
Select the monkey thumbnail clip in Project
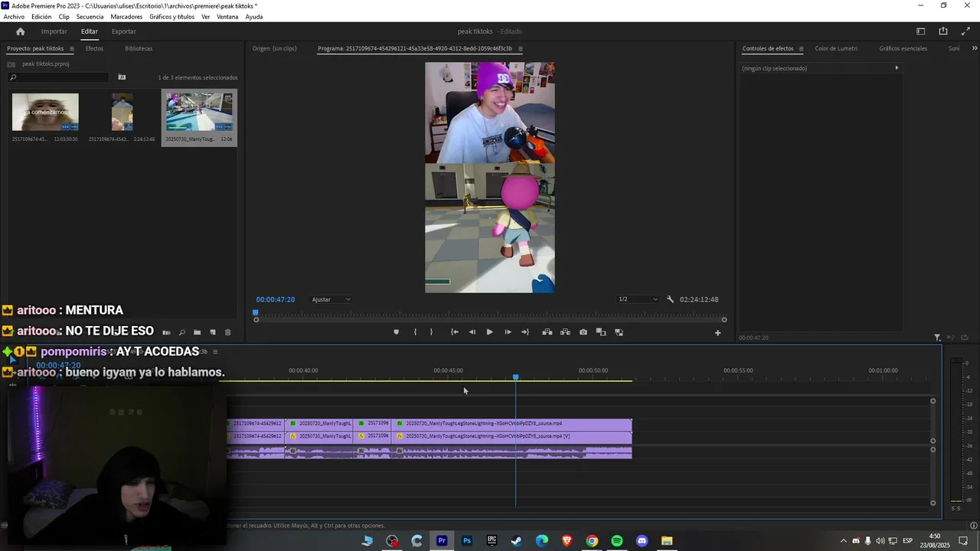(45, 112)
